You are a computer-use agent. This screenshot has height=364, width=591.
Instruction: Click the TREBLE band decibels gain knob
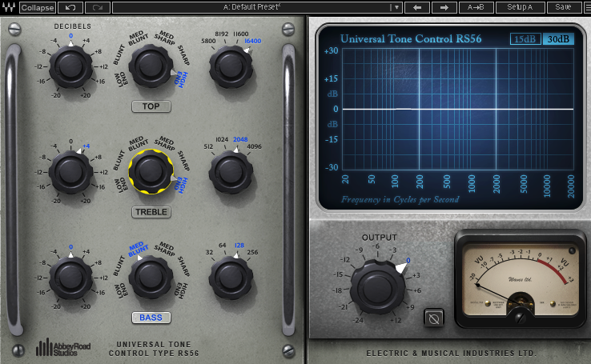click(x=70, y=173)
